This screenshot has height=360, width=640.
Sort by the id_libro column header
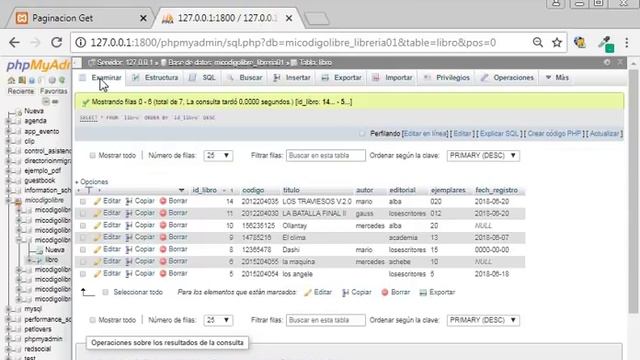[204, 190]
